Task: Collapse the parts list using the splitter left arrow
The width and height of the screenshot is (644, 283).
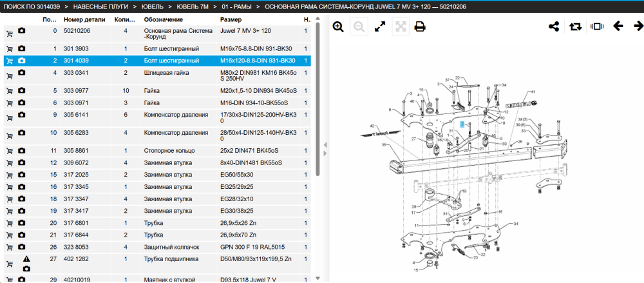Action: 325,145
